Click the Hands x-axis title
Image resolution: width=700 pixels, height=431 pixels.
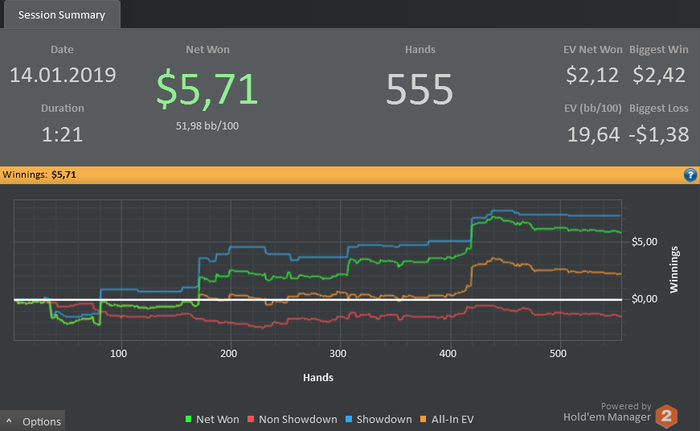point(318,377)
